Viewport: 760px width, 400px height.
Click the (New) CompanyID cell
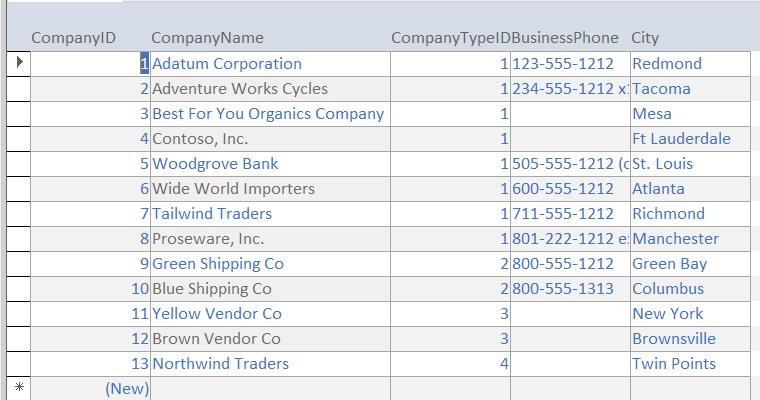pos(126,388)
